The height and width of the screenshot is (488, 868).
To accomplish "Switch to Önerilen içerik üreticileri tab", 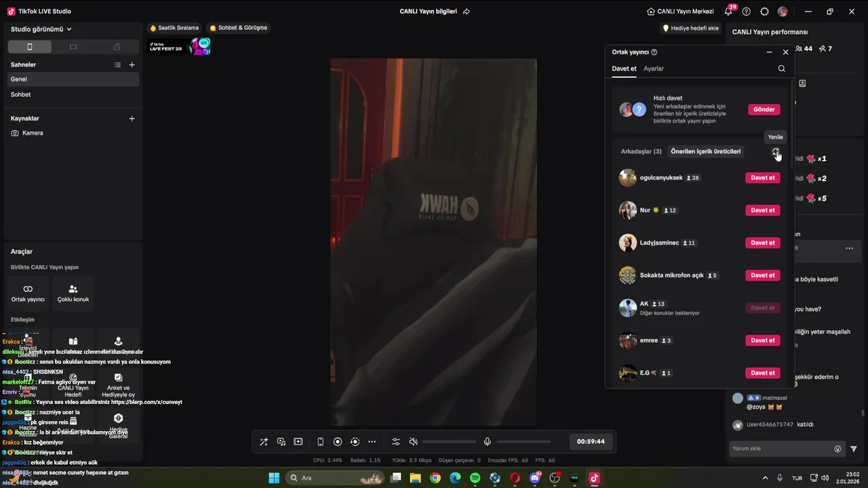I will point(706,152).
